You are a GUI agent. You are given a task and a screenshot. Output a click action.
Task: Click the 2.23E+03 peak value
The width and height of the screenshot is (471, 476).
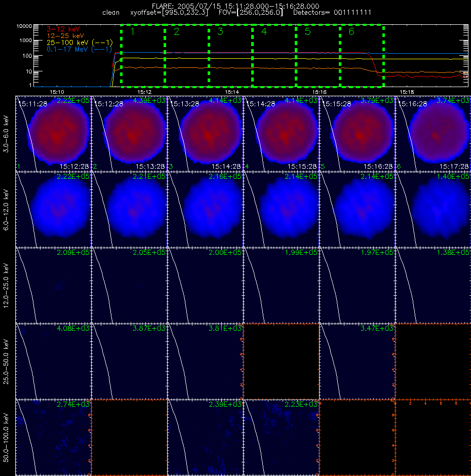301,404
